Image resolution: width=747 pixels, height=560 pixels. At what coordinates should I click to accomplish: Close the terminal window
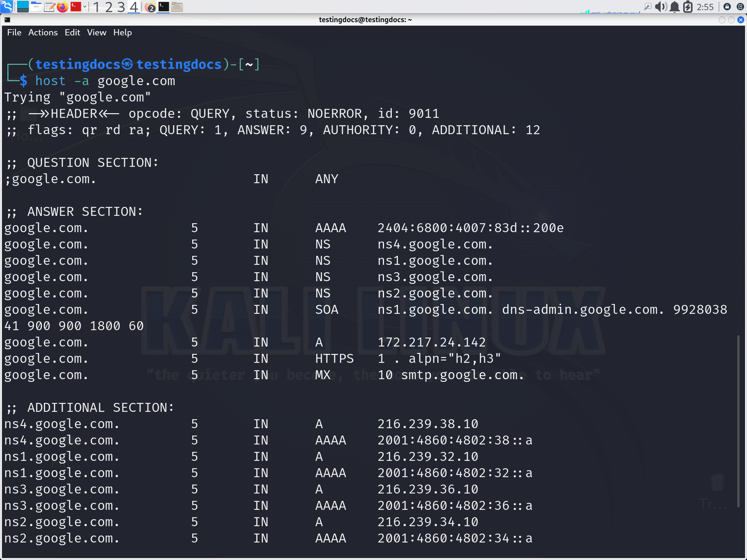click(x=740, y=19)
